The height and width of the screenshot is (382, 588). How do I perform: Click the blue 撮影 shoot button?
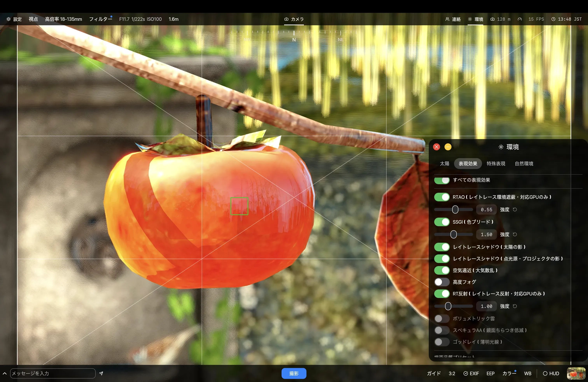[x=294, y=373]
